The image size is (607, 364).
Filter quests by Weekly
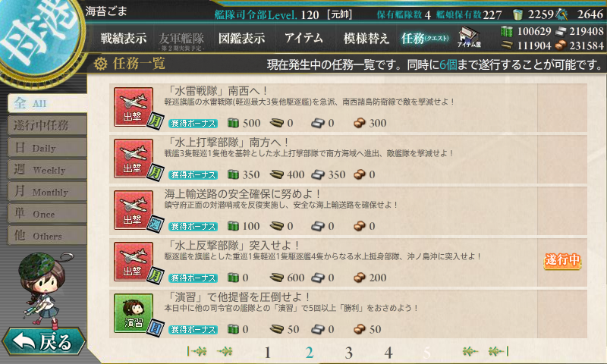tap(47, 169)
